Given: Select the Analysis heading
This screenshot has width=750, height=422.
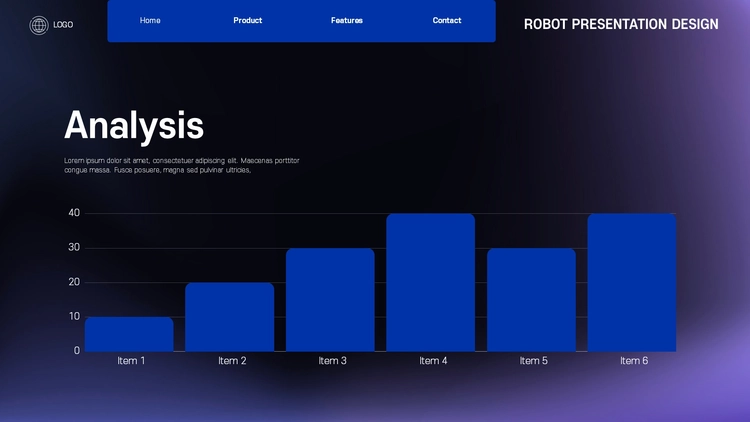Looking at the screenshot, I should [134, 125].
